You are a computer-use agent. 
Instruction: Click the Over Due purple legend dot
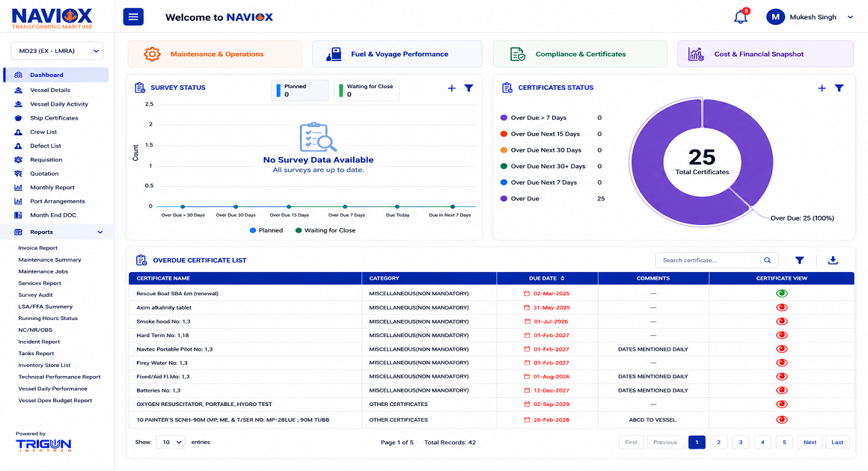(504, 198)
